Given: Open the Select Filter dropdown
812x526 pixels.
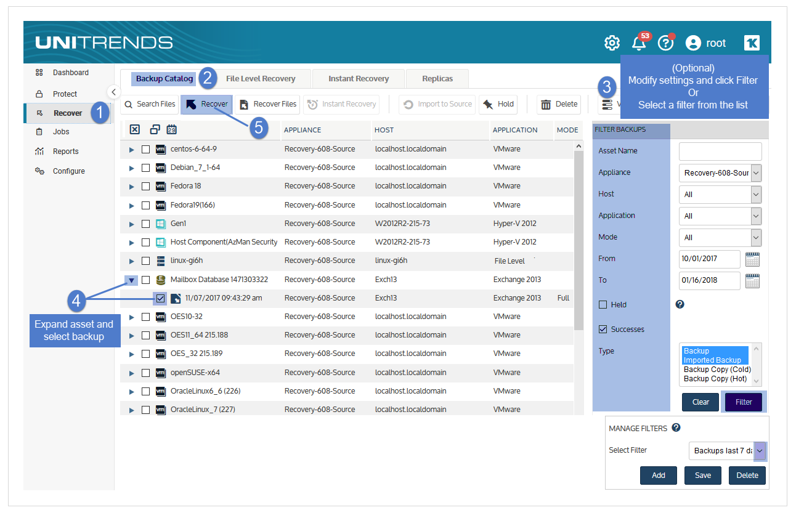Looking at the screenshot, I should [727, 451].
